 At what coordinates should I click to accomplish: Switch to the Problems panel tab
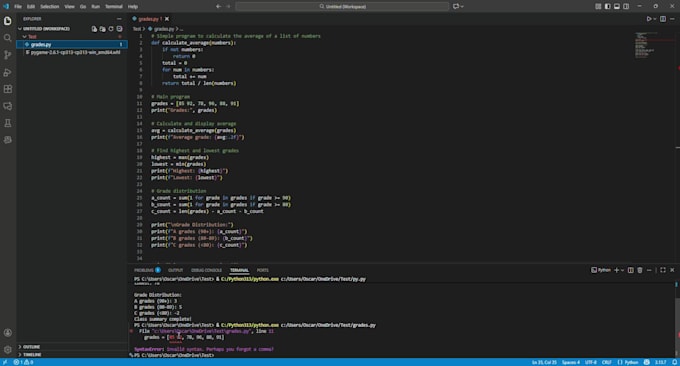click(x=147, y=270)
